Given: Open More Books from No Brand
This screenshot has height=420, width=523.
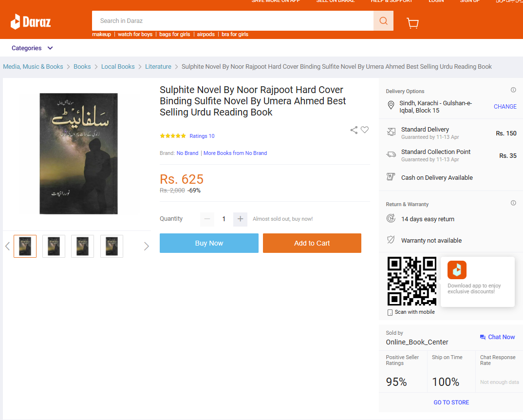Looking at the screenshot, I should [x=235, y=153].
